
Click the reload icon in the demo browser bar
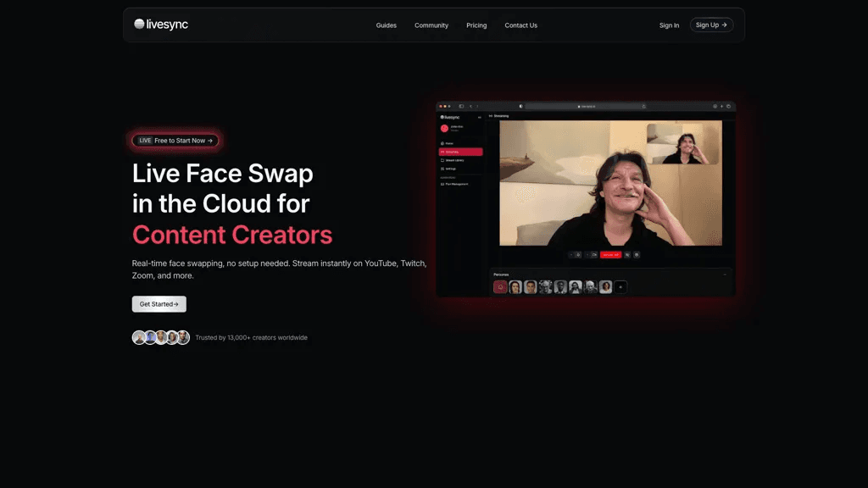pos(644,106)
